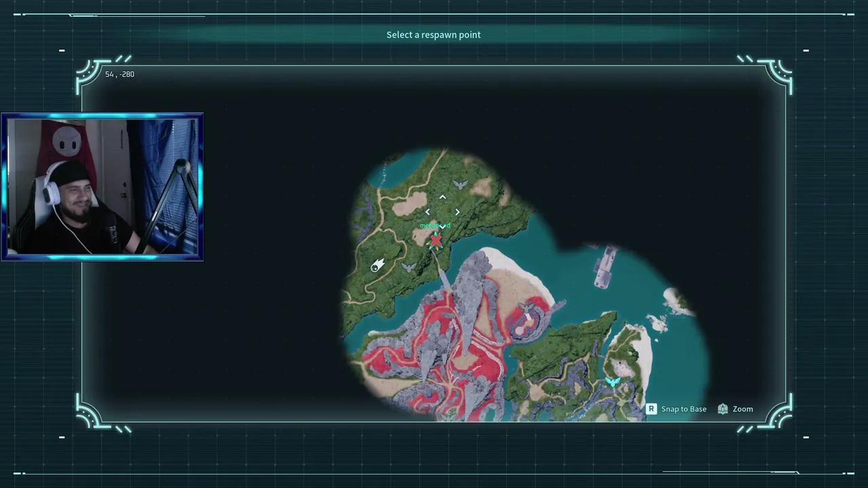The height and width of the screenshot is (488, 868).
Task: Click the white meteor icon on the map
Action: [x=377, y=265]
